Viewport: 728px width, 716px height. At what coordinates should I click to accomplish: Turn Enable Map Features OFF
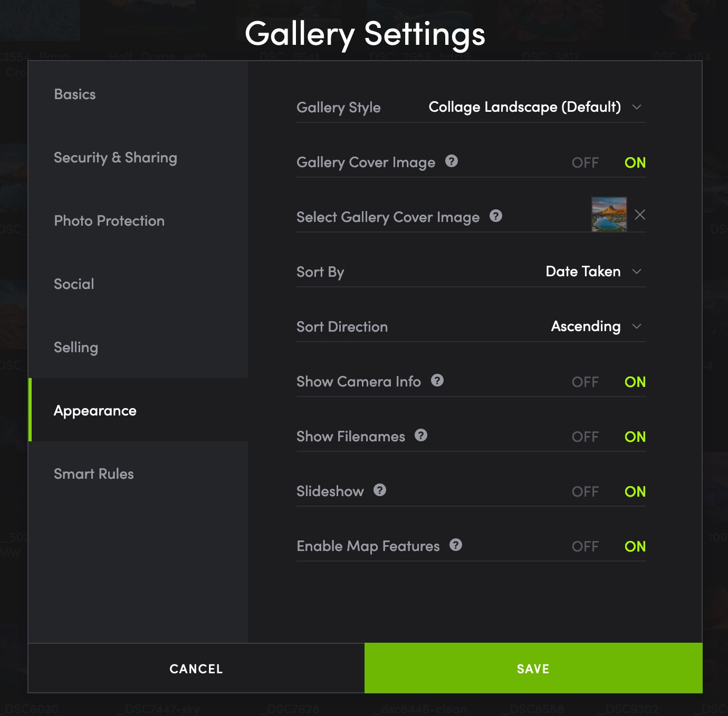(585, 546)
